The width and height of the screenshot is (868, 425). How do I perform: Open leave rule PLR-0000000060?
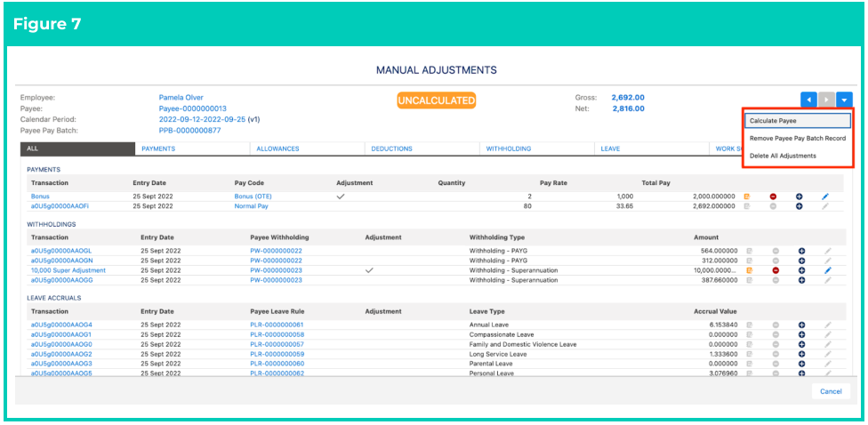[x=277, y=365]
